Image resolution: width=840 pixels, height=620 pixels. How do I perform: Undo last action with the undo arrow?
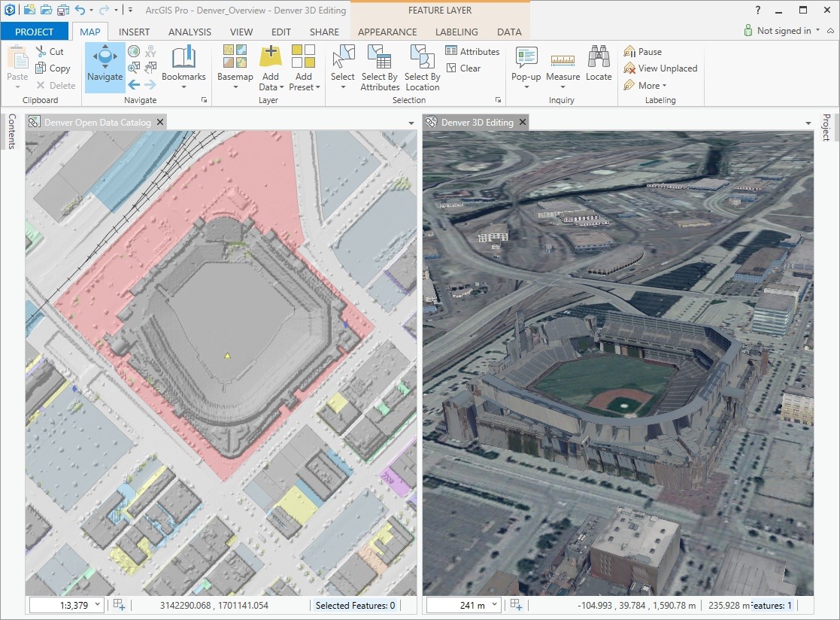(80, 10)
